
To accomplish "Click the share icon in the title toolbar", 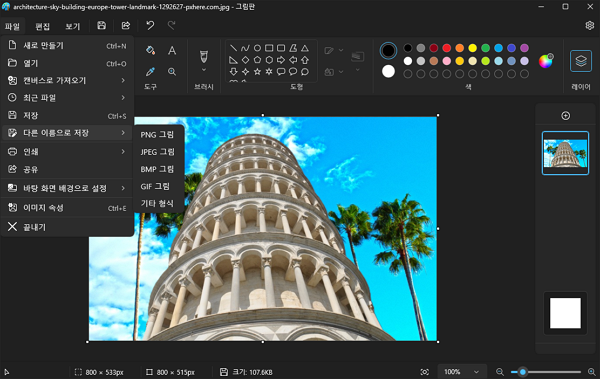I will pyautogui.click(x=126, y=25).
